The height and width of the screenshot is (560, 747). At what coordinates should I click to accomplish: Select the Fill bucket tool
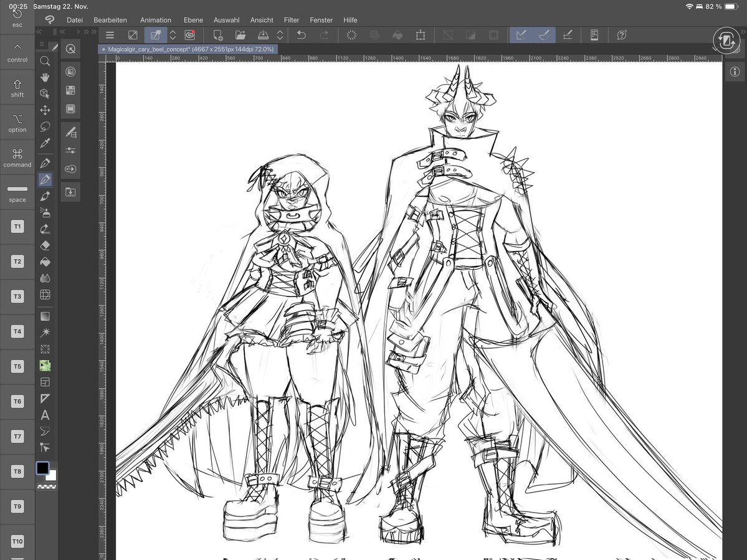(x=45, y=262)
